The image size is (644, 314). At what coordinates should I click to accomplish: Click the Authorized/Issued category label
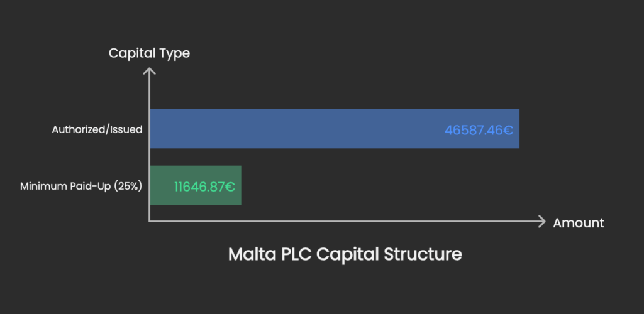click(97, 129)
